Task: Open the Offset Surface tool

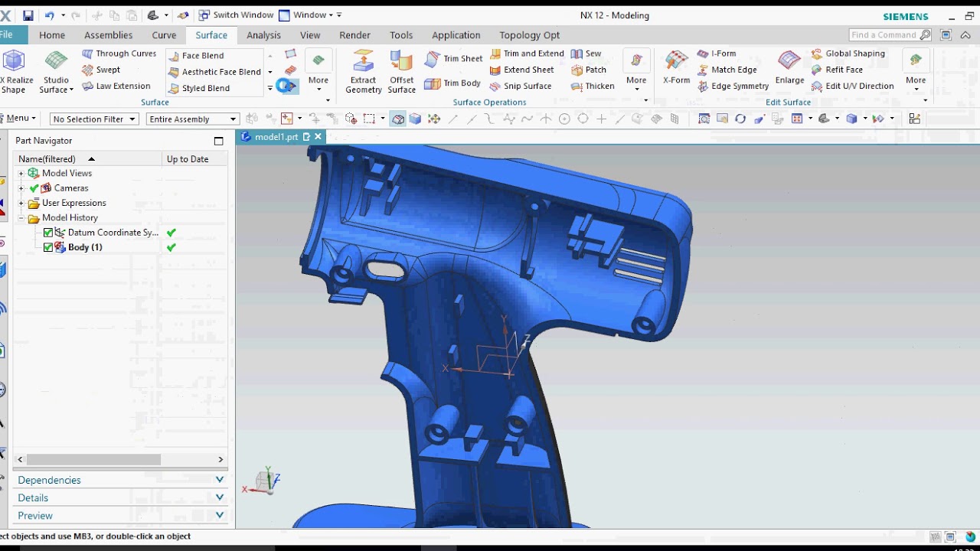Action: coord(401,73)
